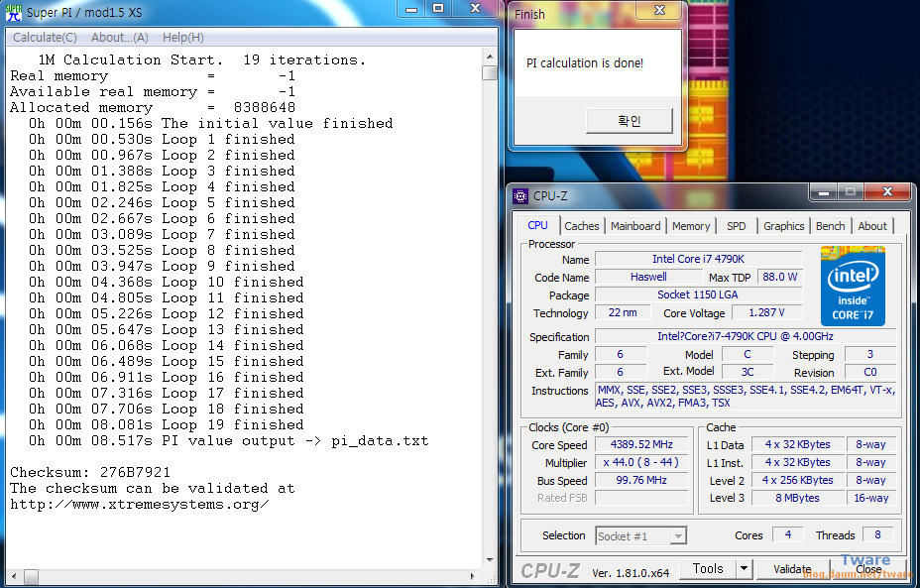This screenshot has height=588, width=920.
Task: Select the CPU tab in CPU-Z
Action: 537,225
